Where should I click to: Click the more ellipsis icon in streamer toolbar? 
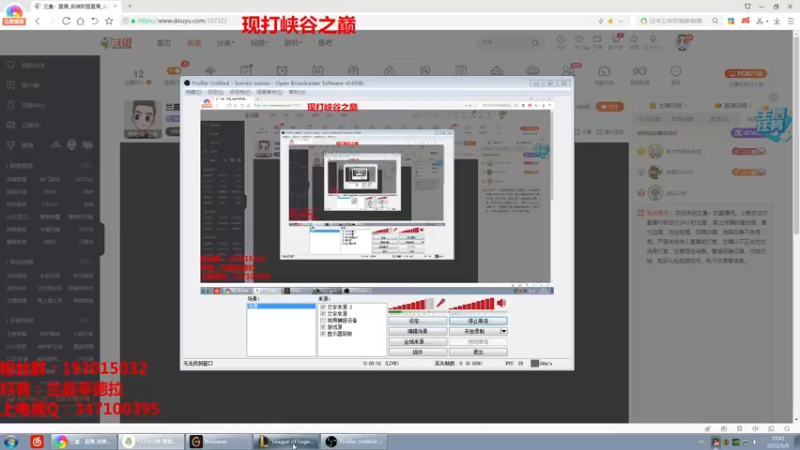click(676, 71)
